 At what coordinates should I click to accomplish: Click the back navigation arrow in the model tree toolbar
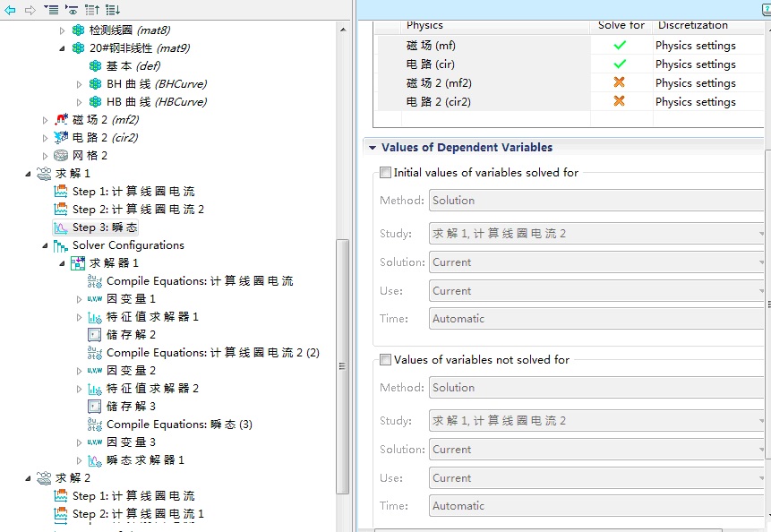pyautogui.click(x=10, y=10)
